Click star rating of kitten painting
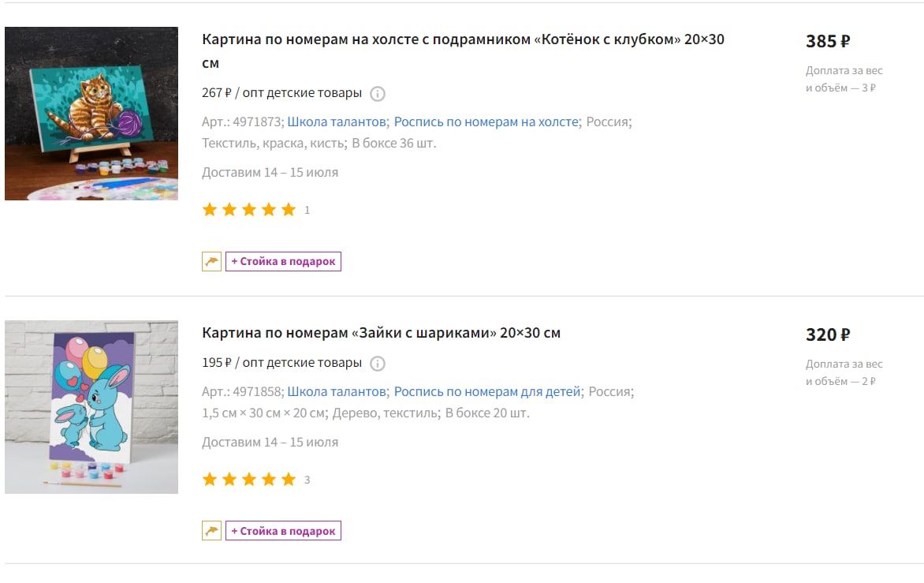Screen dimensions: 924x583 248,210
